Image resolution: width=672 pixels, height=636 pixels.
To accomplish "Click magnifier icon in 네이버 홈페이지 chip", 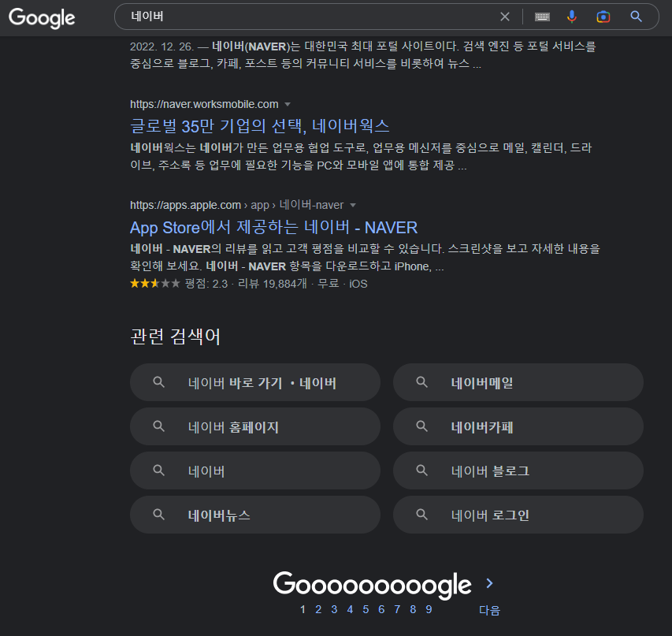I will (x=158, y=426).
